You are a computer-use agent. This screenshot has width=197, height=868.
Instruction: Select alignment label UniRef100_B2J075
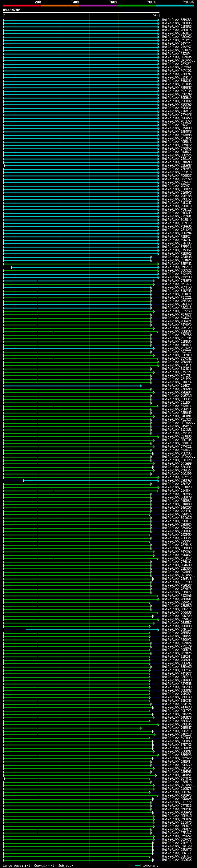177,50
